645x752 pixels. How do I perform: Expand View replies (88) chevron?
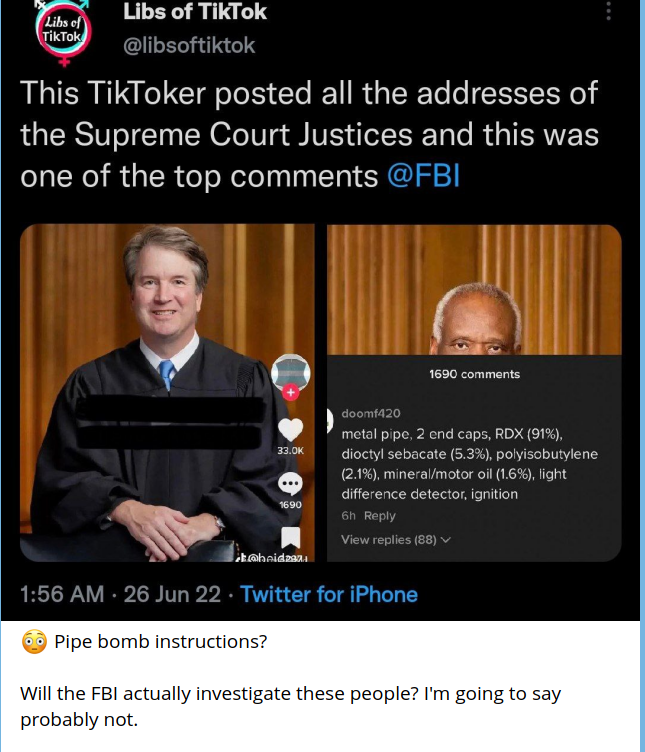pos(445,540)
